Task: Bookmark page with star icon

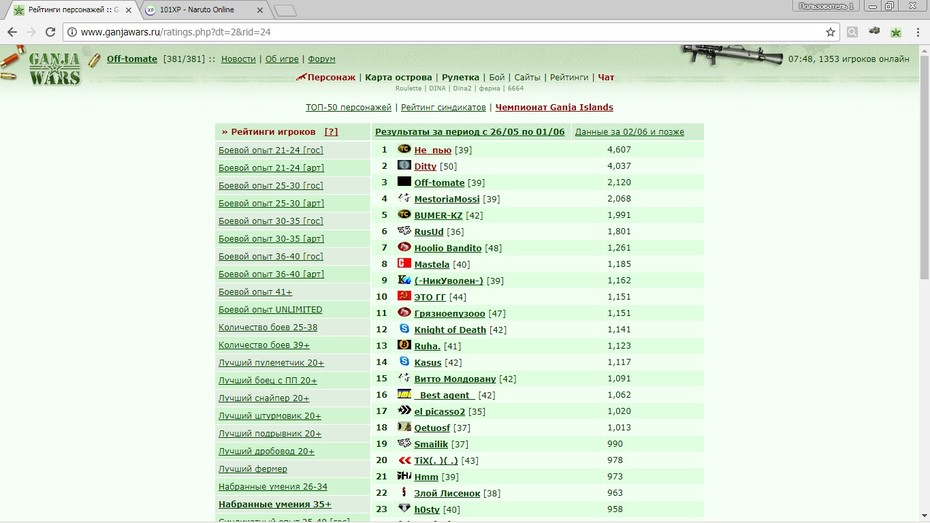Action: click(x=830, y=32)
